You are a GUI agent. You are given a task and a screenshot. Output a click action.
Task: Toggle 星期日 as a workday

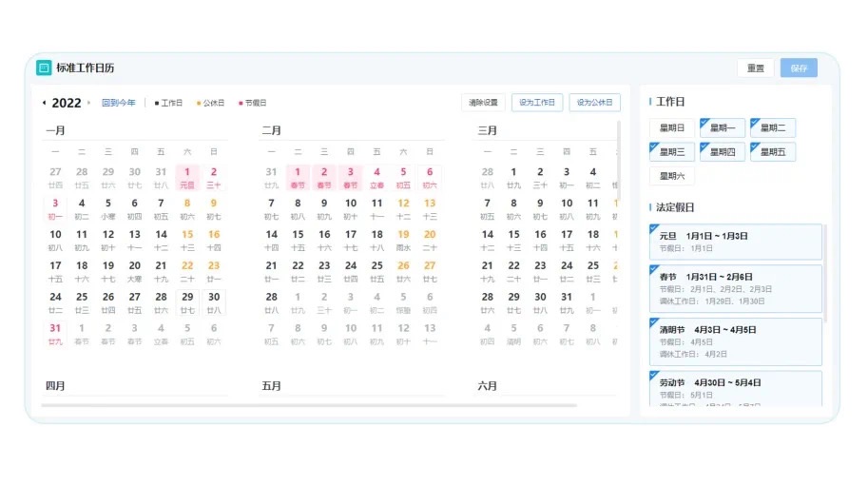[672, 127]
